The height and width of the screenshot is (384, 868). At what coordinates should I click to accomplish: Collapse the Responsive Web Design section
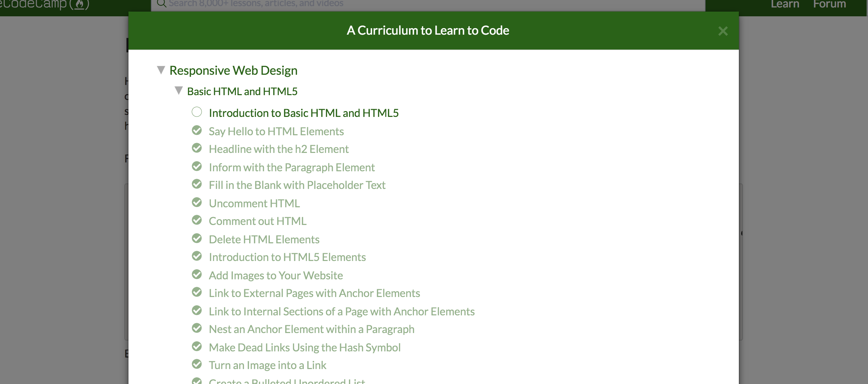(x=161, y=70)
